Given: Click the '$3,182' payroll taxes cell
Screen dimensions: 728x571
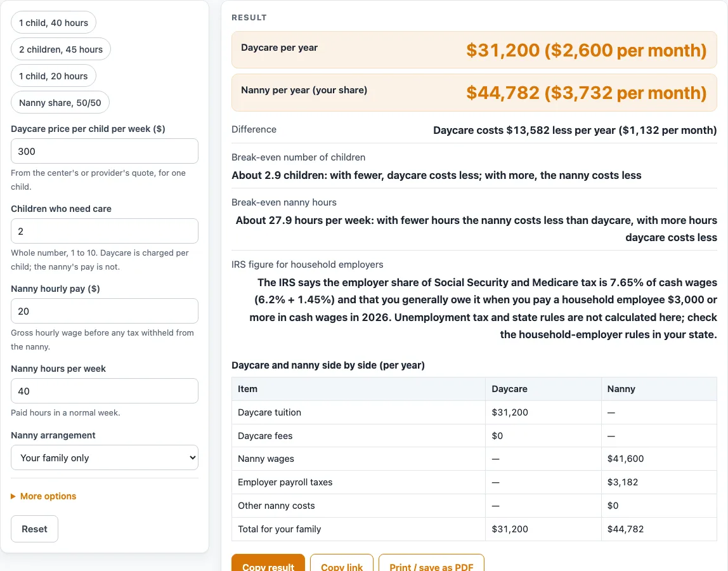Looking at the screenshot, I should point(623,482).
